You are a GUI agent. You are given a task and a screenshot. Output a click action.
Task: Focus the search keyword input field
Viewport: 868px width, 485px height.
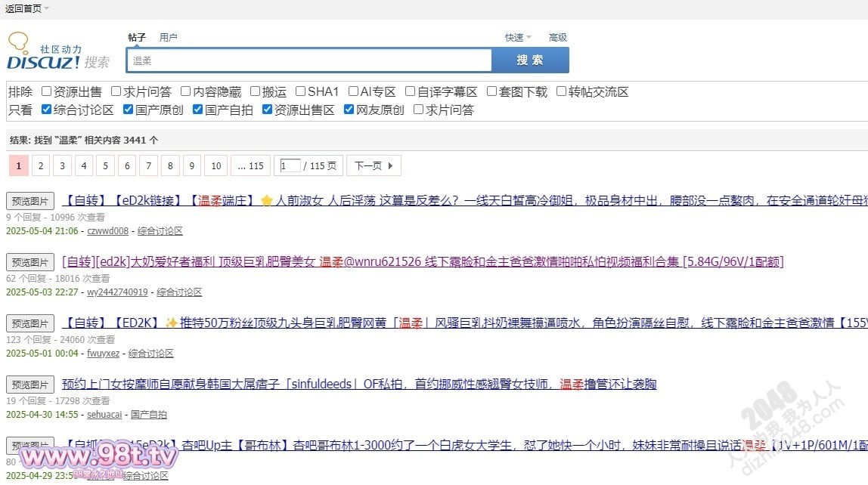pyautogui.click(x=308, y=60)
